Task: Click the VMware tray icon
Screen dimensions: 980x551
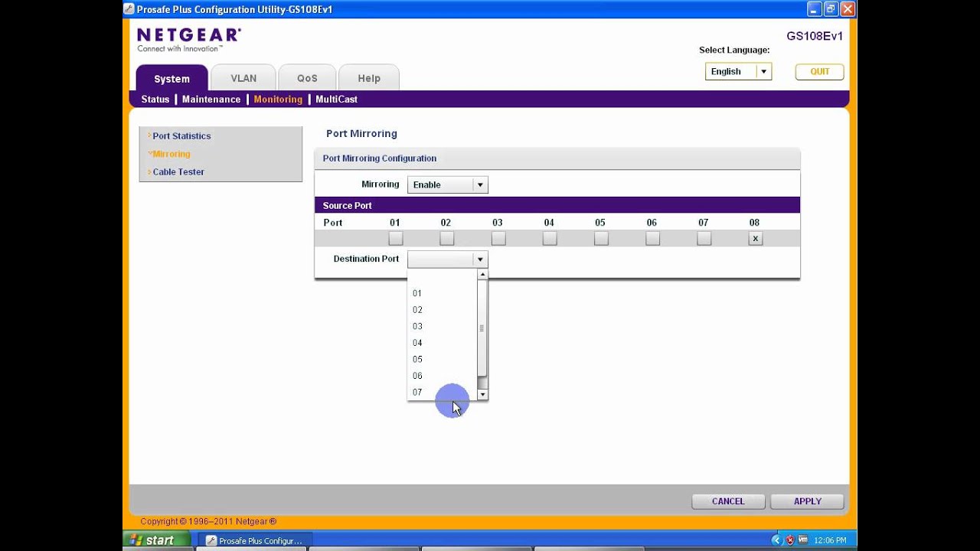Action: pos(803,540)
